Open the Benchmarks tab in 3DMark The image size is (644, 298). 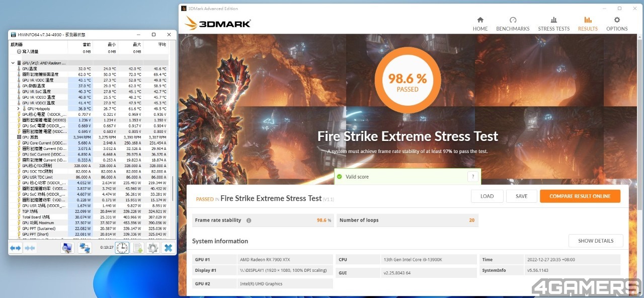point(513,24)
